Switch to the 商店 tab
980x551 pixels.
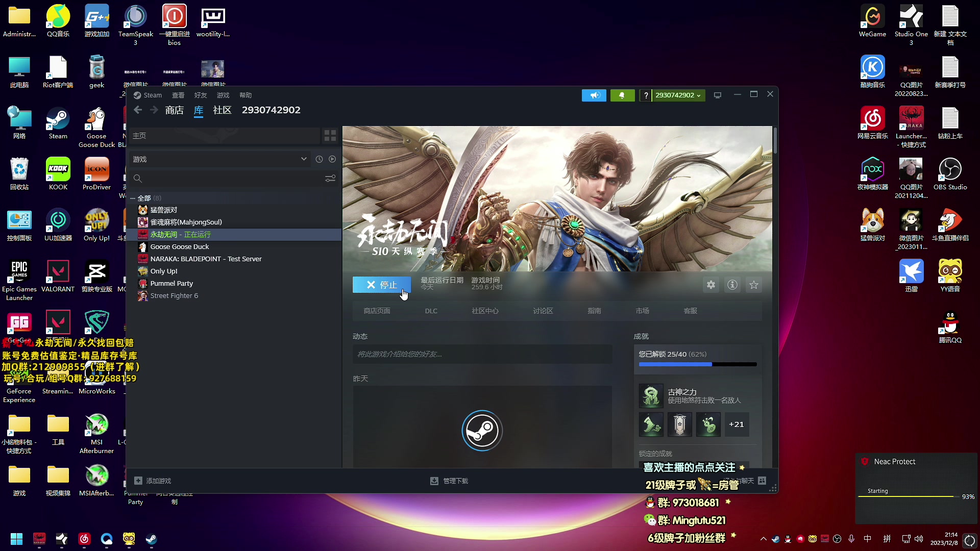click(175, 110)
